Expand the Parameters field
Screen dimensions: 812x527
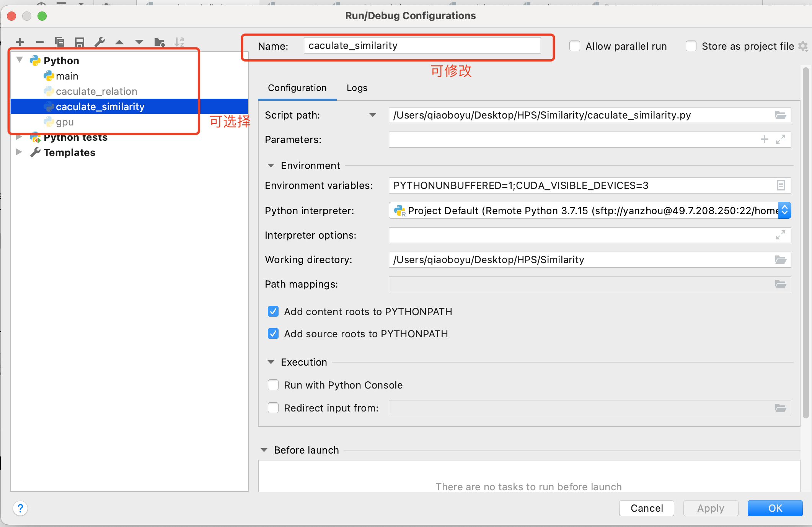(781, 140)
